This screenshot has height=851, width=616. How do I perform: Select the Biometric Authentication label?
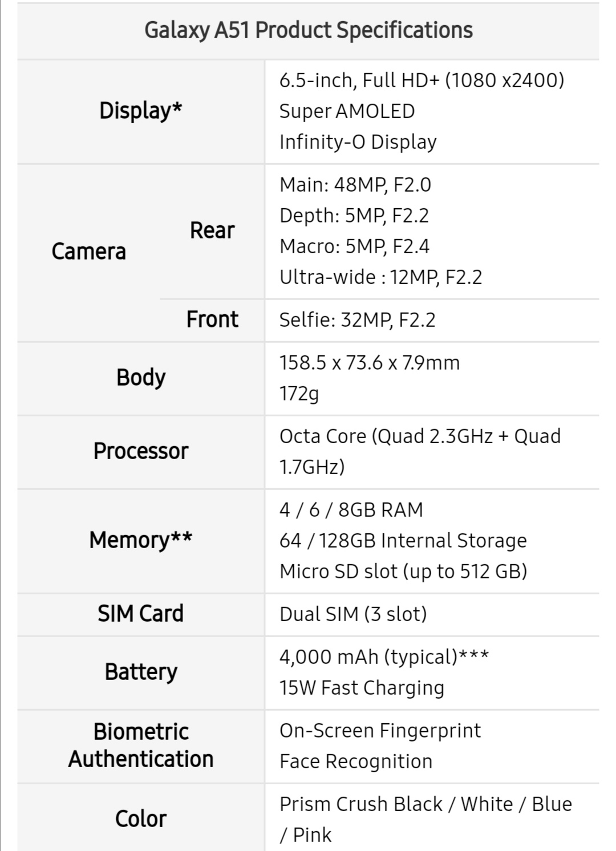click(141, 745)
